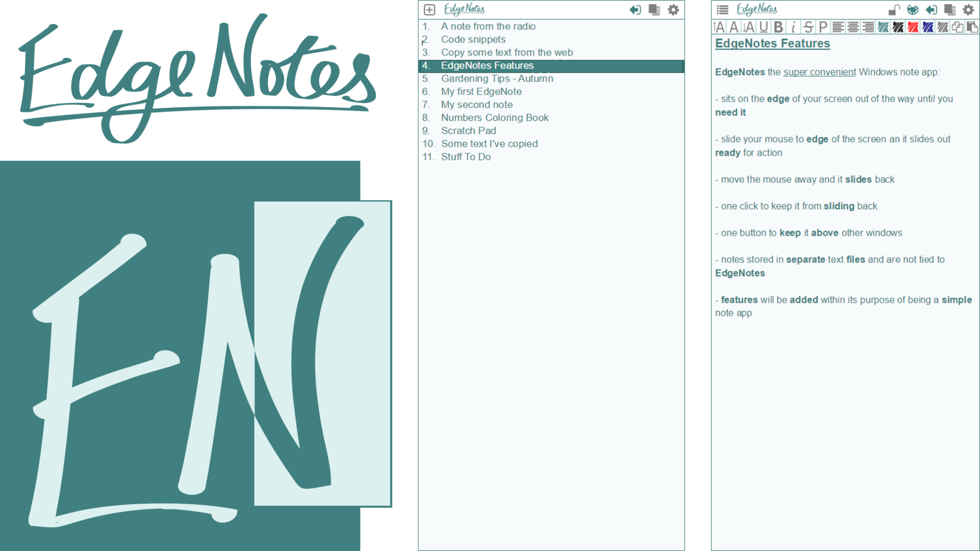The image size is (980, 551).
Task: Click the paste icon in formatting toolbar
Action: click(x=972, y=27)
